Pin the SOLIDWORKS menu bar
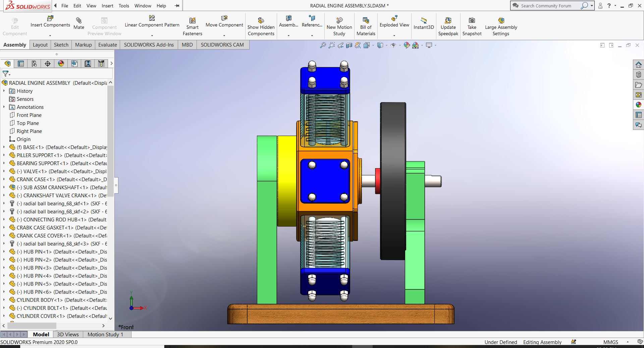Screen dimensions: 644x348 177,6
